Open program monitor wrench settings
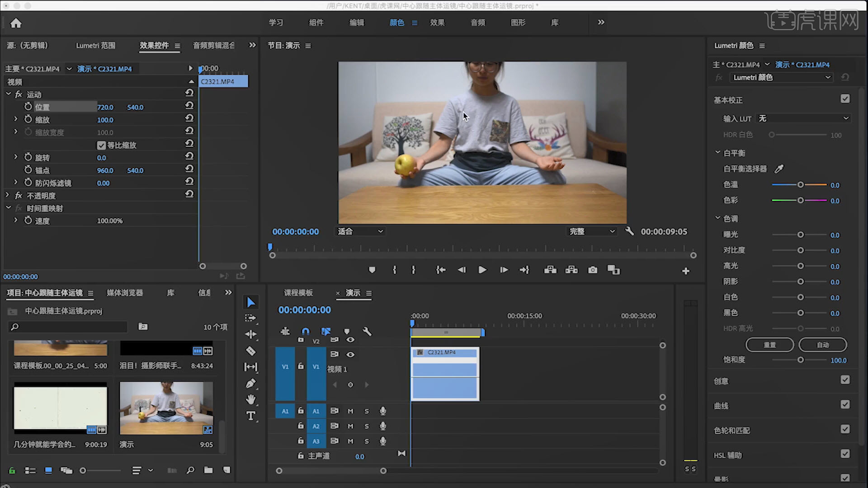The image size is (868, 488). [629, 231]
